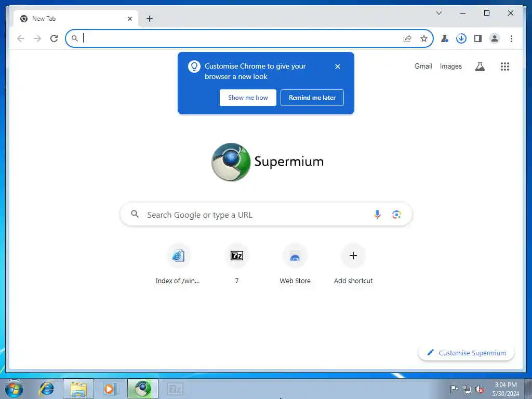
Task: Open the Images link
Action: pyautogui.click(x=451, y=66)
